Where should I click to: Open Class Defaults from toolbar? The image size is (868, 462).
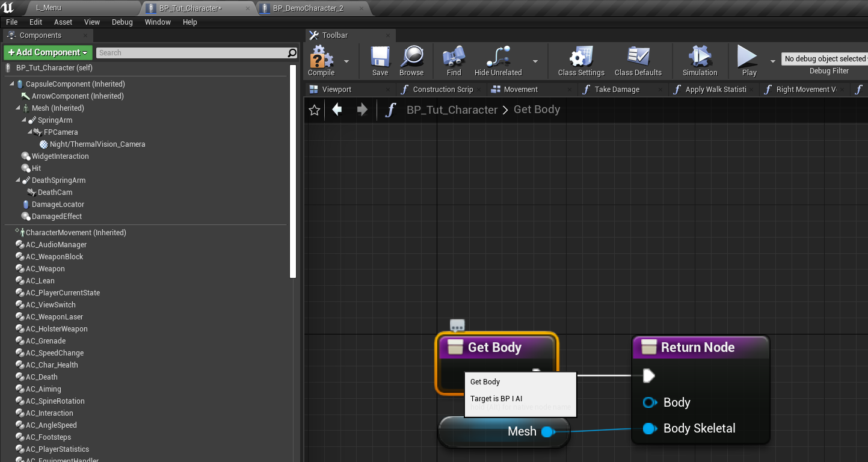click(638, 61)
